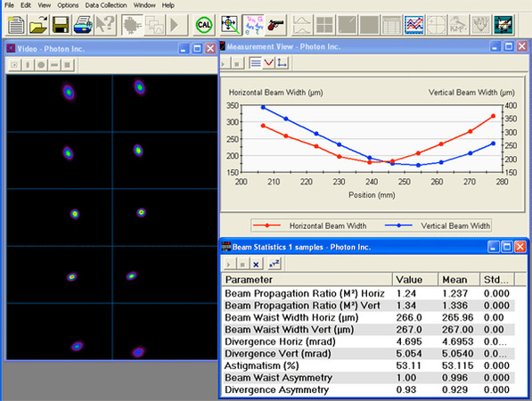Click the context help arrow icon
The height and width of the screenshot is (401, 532).
(x=105, y=25)
